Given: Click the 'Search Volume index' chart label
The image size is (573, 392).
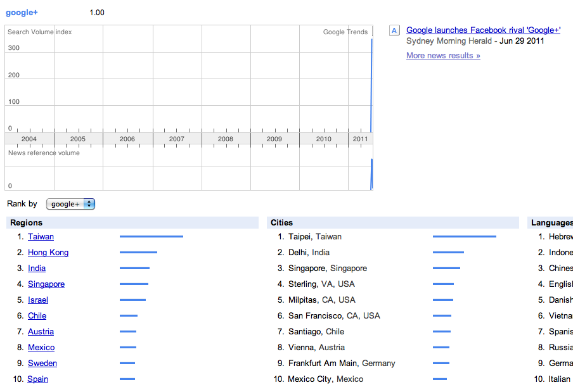Looking at the screenshot, I should [x=39, y=32].
